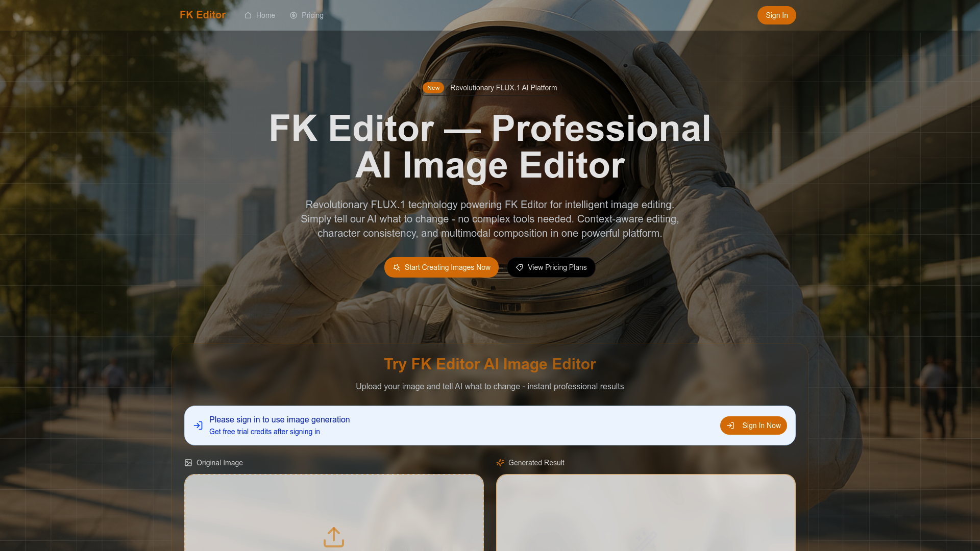
Task: Open View Pricing Plans button
Action: (551, 267)
